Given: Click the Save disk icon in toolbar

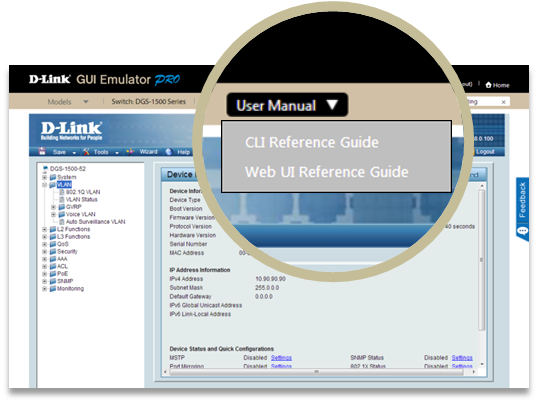Looking at the screenshot, I should pyautogui.click(x=42, y=151).
